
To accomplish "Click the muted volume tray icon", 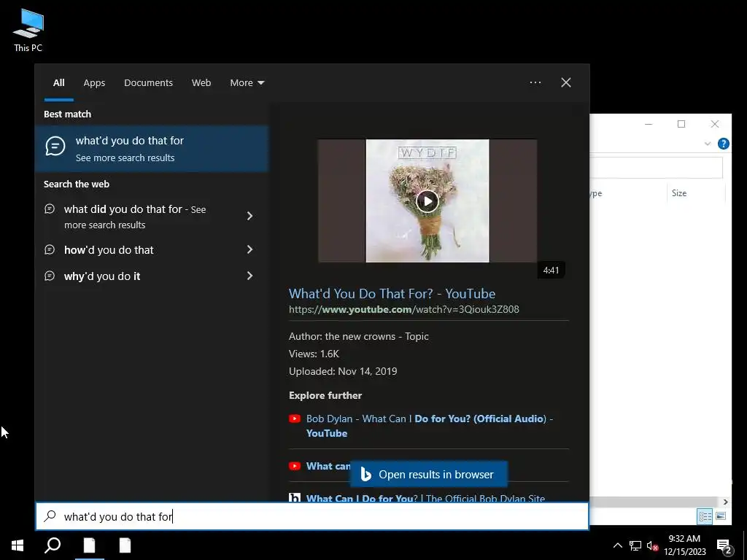I will (652, 545).
